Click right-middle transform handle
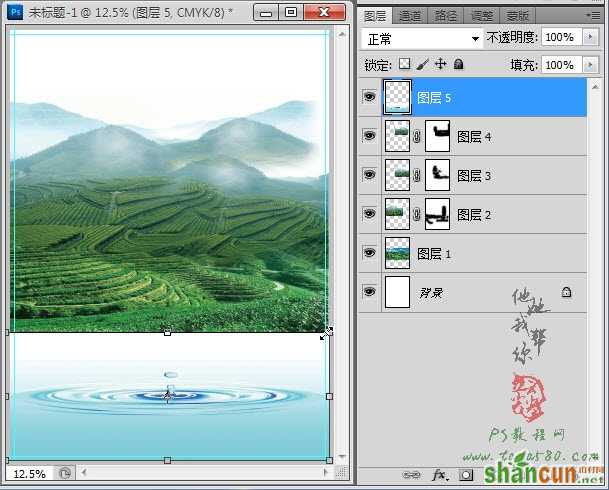This screenshot has height=490, width=609. [329, 396]
